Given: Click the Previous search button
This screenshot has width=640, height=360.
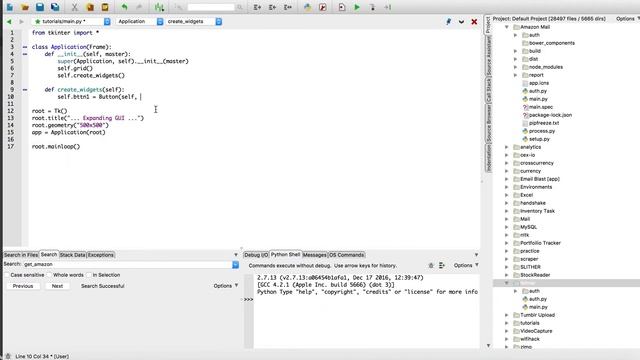Looking at the screenshot, I should [23, 286].
